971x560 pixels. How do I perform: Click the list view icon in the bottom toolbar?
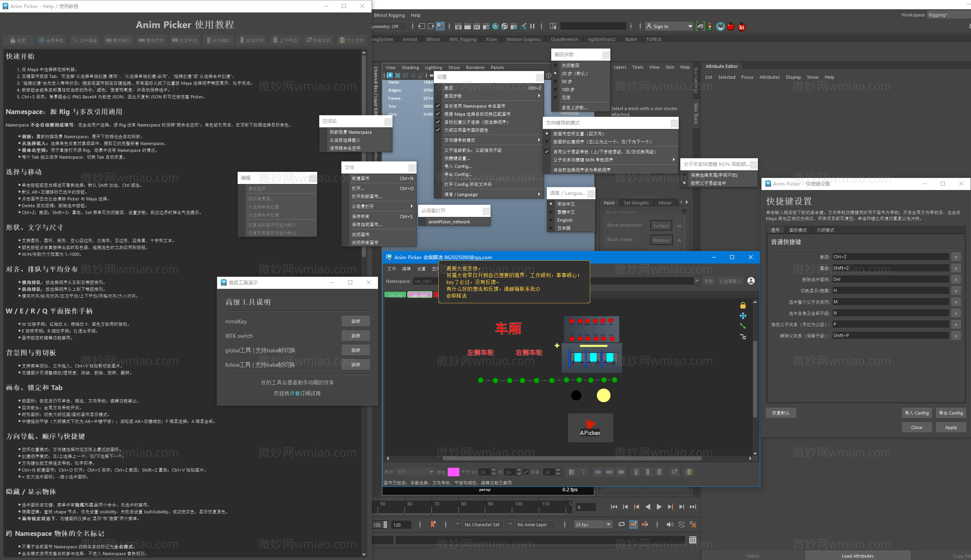click(x=571, y=472)
